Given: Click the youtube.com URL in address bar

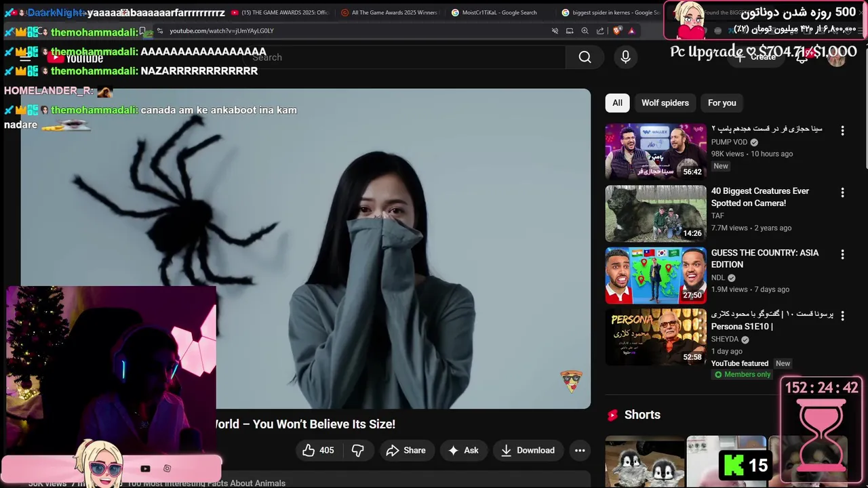Looking at the screenshot, I should tap(222, 30).
